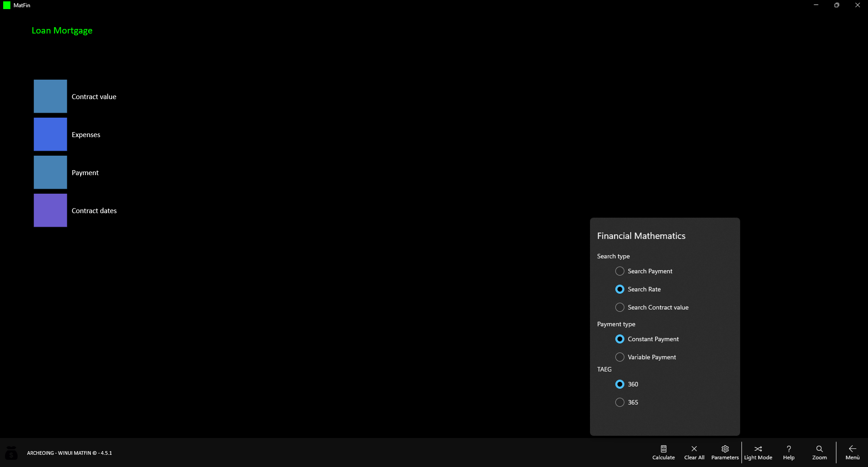Restore down the MatFin window

(837, 5)
